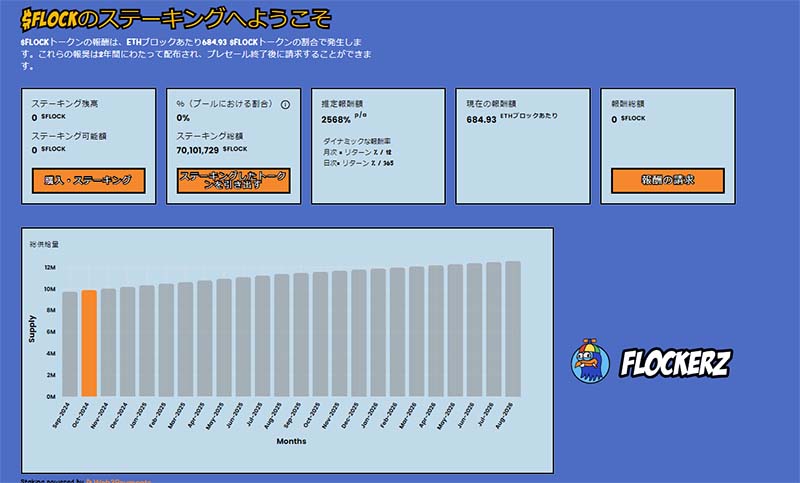This screenshot has height=483, width=800.
Task: Select the Sep-2024 supply bar
Action: pyautogui.click(x=70, y=344)
